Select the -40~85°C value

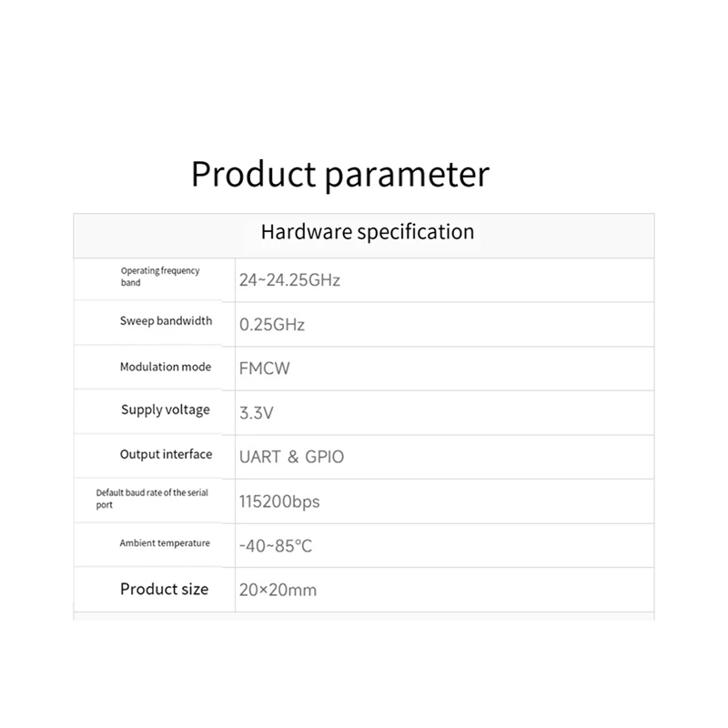pos(276,545)
